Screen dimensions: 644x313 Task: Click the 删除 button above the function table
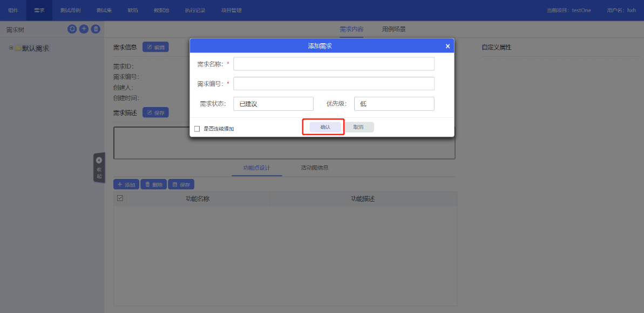tap(153, 184)
